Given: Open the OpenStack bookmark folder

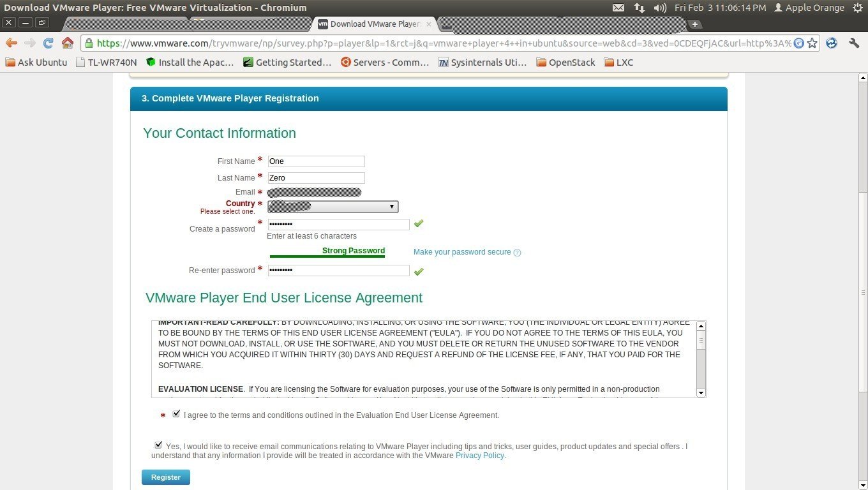Looking at the screenshot, I should [565, 63].
